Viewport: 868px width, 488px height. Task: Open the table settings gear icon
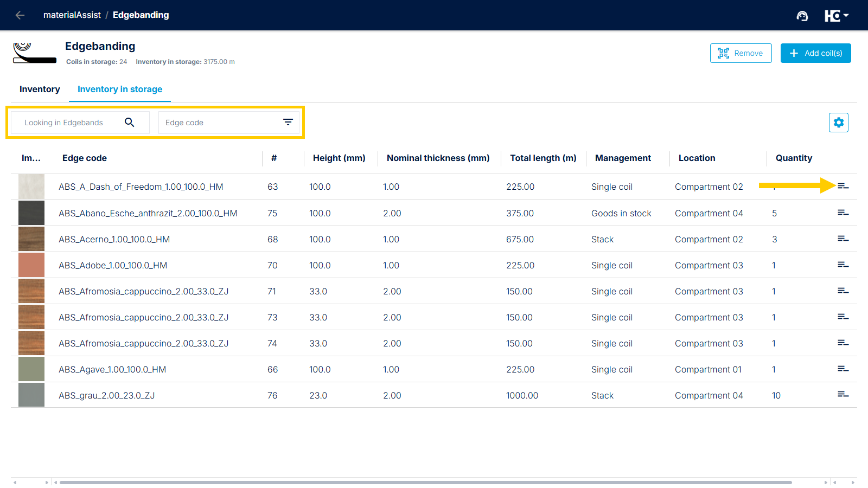click(x=838, y=123)
